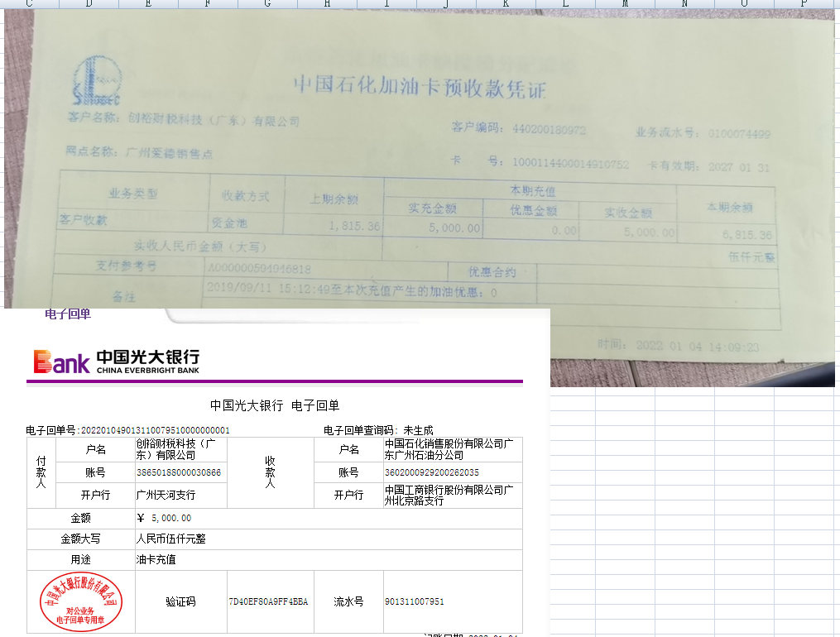Click the verification code 7D40EF80A9FF4BBA
This screenshot has width=840, height=637.
pyautogui.click(x=268, y=601)
